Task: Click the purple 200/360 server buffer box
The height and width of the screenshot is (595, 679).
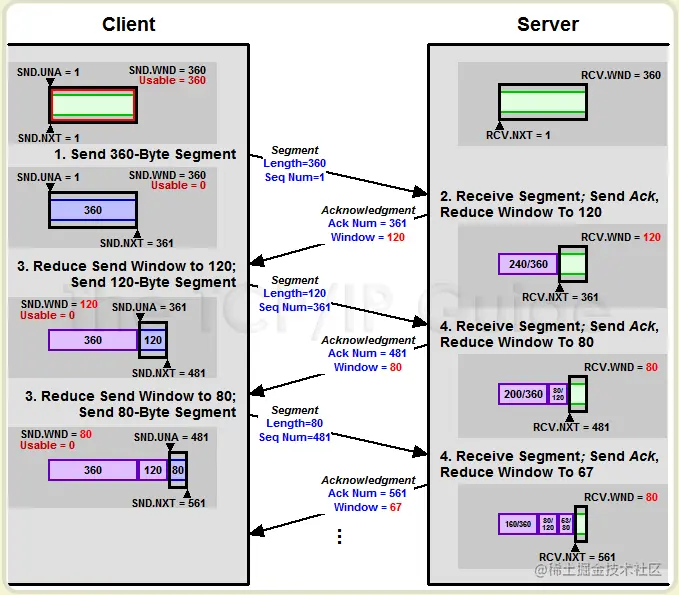Action: [x=523, y=394]
